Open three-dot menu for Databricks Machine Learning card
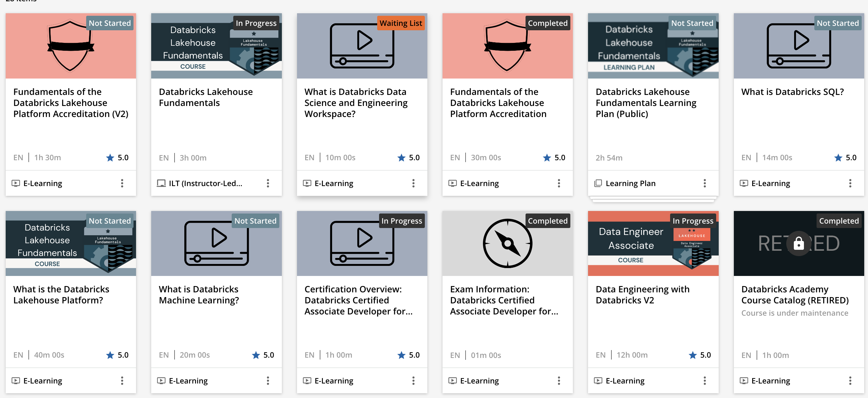 (x=268, y=380)
